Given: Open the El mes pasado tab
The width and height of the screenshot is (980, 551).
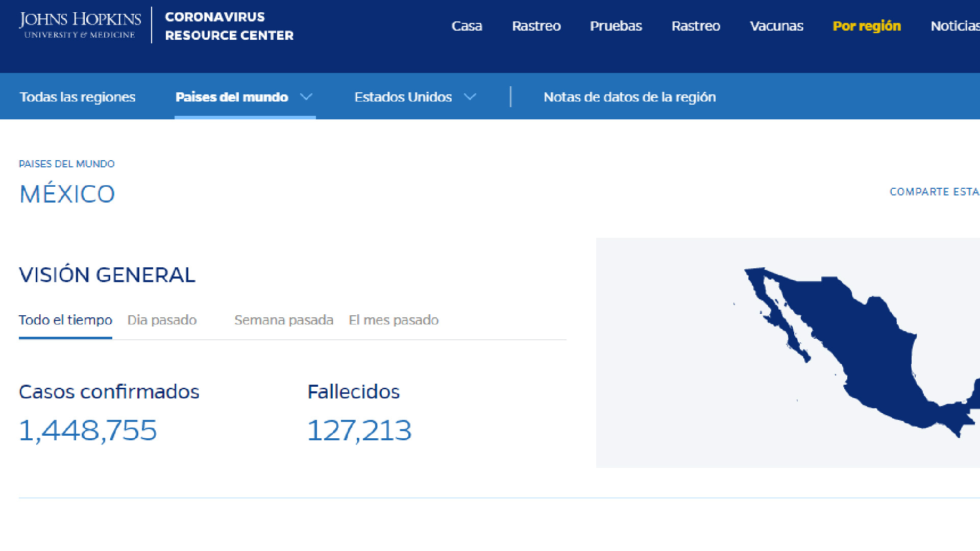Looking at the screenshot, I should [394, 320].
